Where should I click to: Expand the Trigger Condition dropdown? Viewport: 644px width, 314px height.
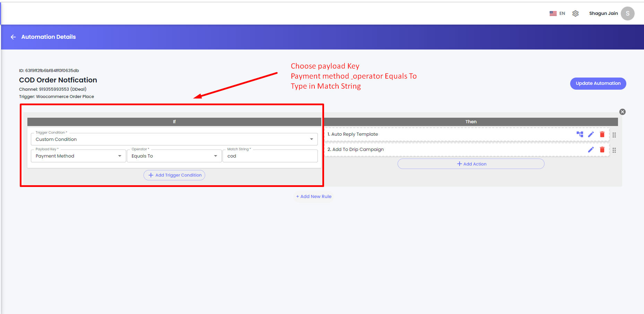[174, 139]
